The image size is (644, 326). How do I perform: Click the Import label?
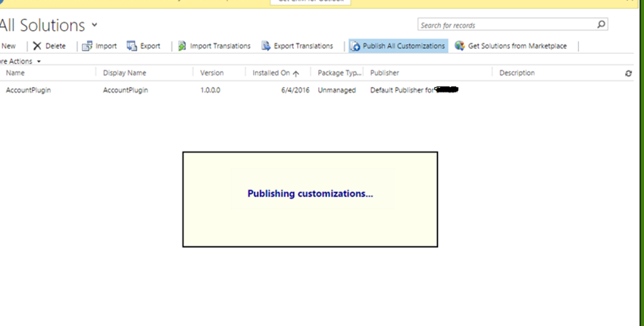[x=106, y=46]
